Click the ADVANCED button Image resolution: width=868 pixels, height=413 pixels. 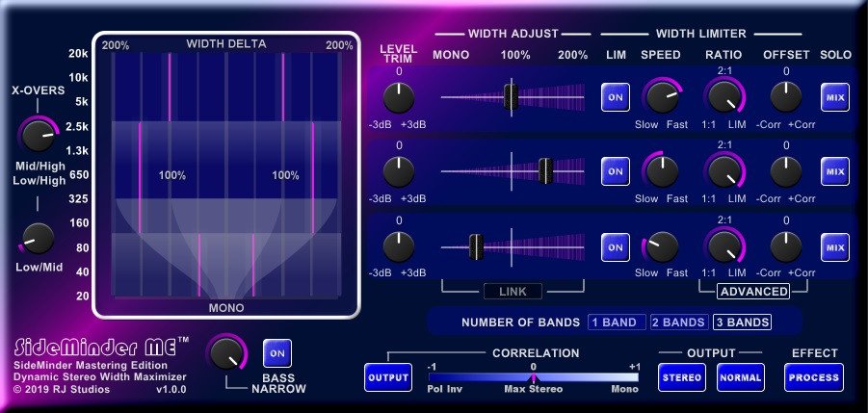(753, 292)
